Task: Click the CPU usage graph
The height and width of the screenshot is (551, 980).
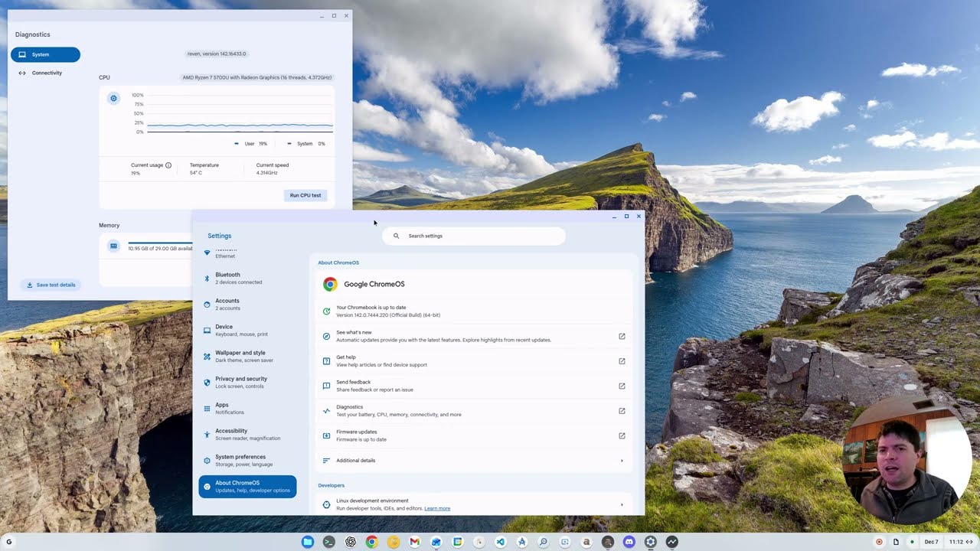Action: (240, 113)
